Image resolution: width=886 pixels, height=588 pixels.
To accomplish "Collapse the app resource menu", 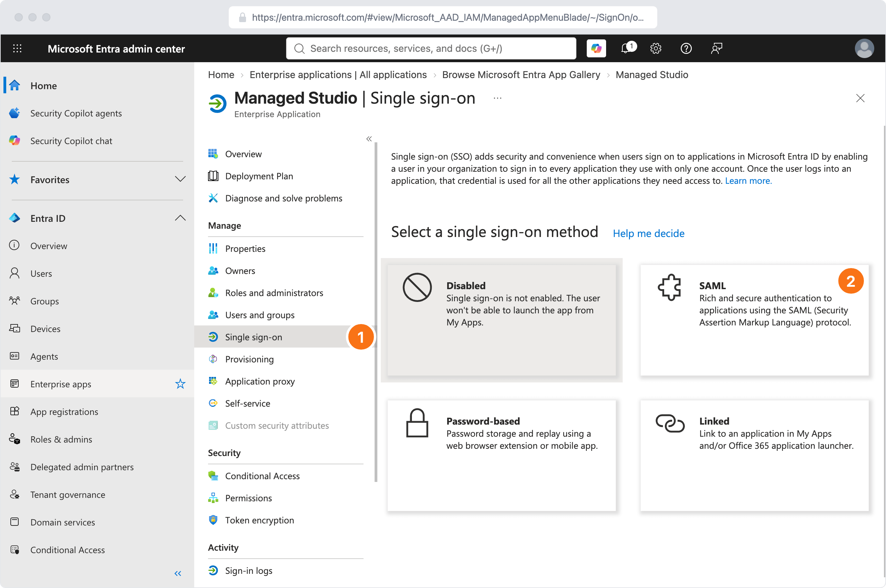I will (369, 139).
